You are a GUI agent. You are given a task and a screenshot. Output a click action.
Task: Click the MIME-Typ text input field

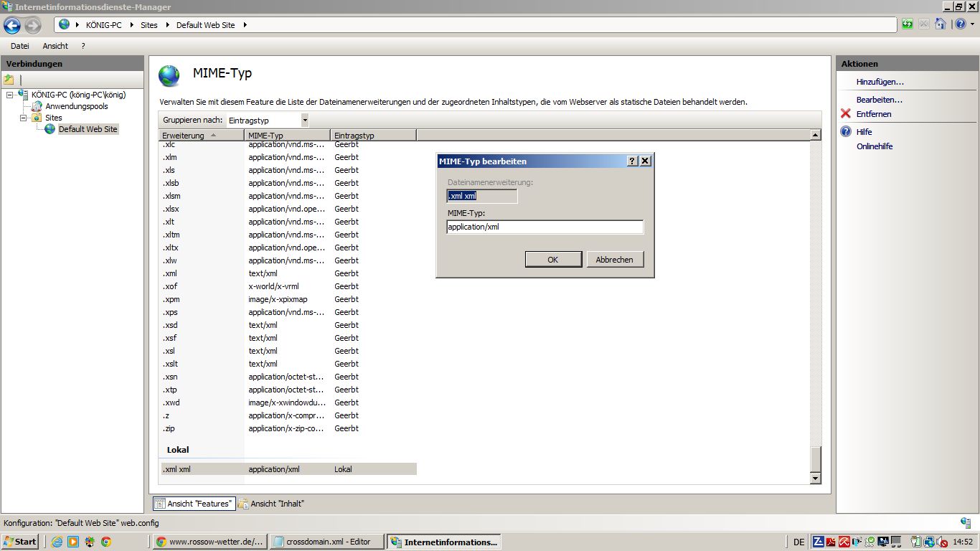(x=545, y=227)
